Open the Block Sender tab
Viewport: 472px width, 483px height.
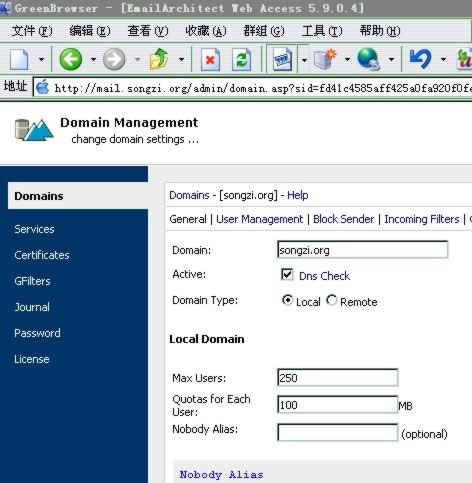(x=344, y=219)
